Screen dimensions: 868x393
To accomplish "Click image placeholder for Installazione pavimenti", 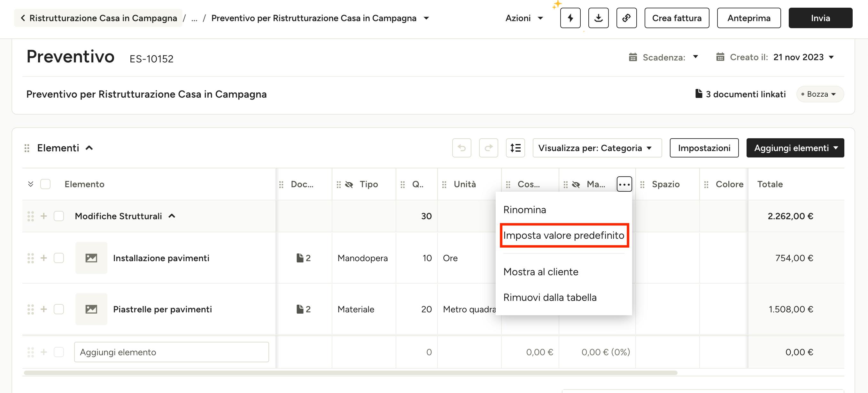I will coord(91,258).
